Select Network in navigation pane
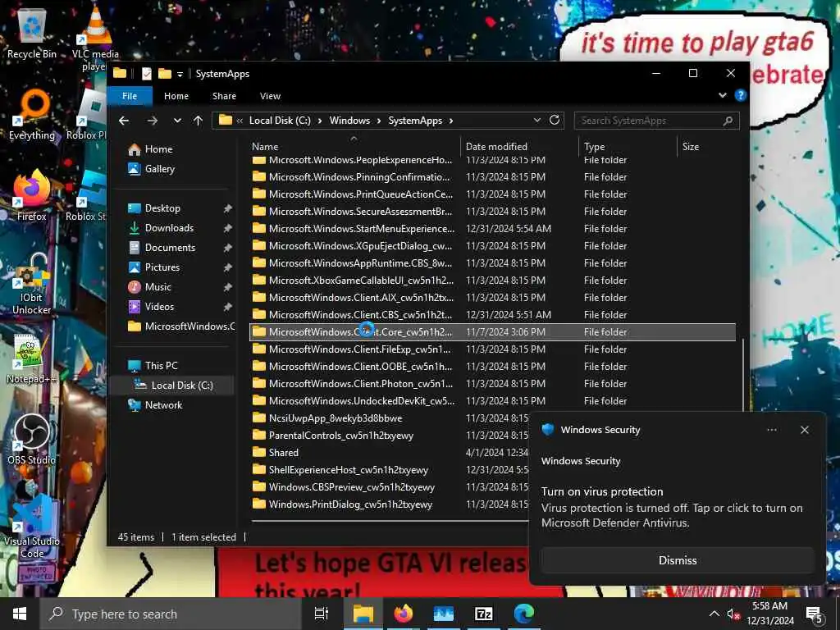 click(163, 405)
